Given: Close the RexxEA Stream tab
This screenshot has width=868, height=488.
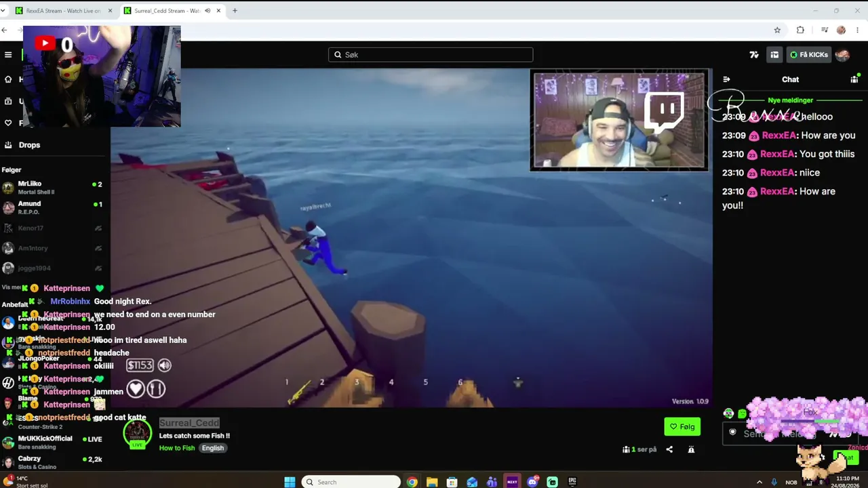Looking at the screenshot, I should (x=110, y=11).
